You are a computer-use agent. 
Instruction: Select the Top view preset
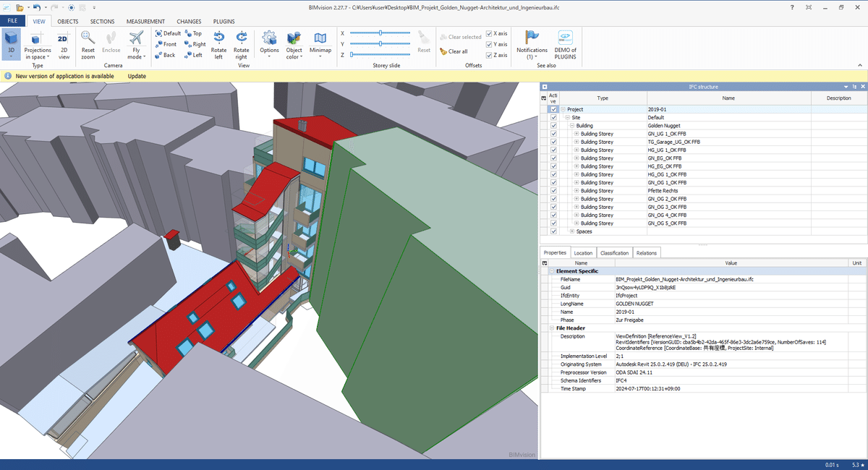tap(192, 33)
